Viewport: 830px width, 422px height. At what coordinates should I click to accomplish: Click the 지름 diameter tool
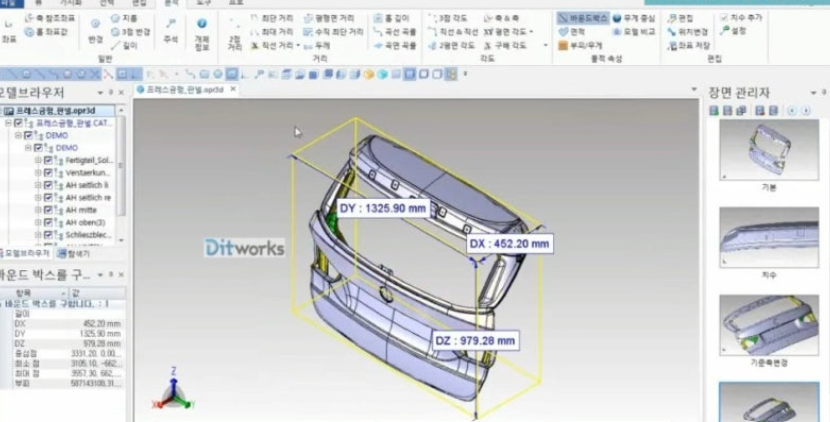click(x=124, y=19)
